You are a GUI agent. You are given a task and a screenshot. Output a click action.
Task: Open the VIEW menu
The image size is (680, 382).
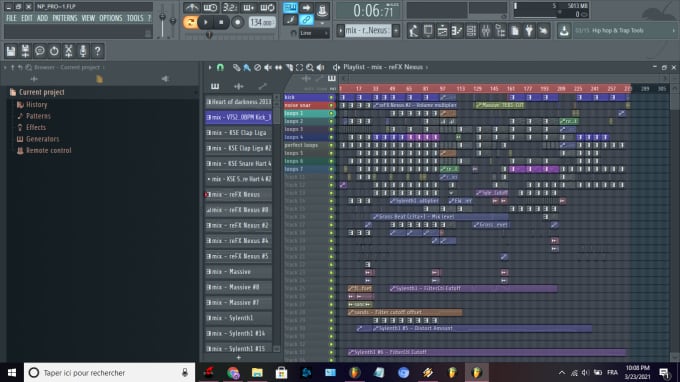click(x=88, y=18)
